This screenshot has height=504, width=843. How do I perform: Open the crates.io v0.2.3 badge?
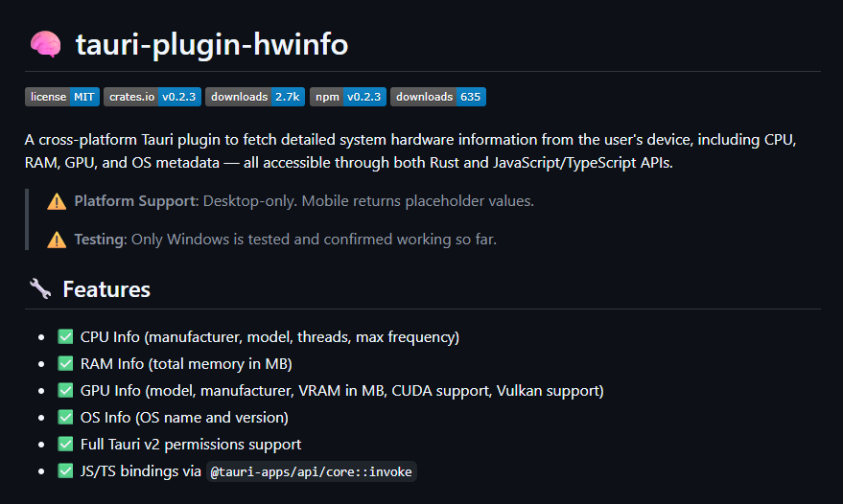[x=152, y=97]
